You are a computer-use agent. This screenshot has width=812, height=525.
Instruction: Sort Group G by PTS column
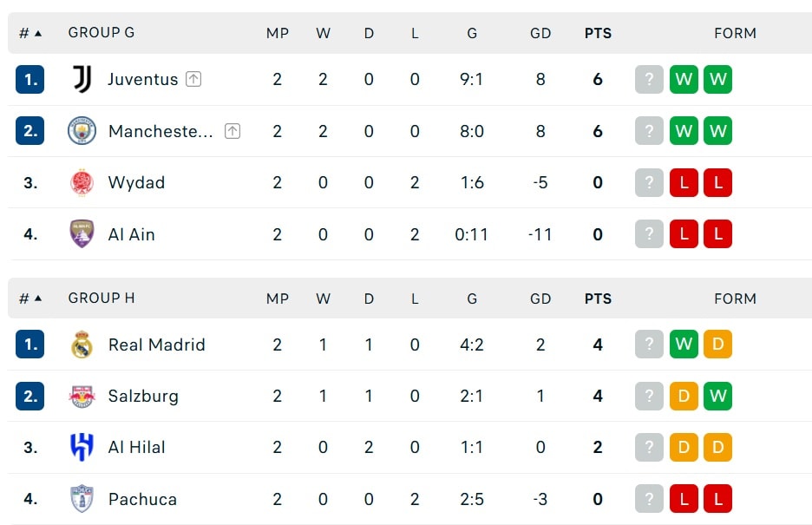pyautogui.click(x=598, y=33)
